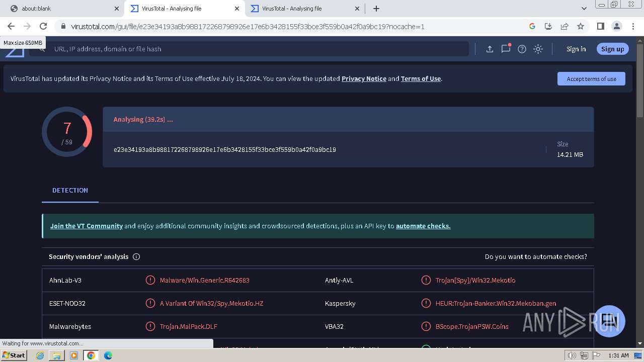The image size is (644, 362).
Task: Click the Security vendors' analysis info icon
Action: point(136,256)
